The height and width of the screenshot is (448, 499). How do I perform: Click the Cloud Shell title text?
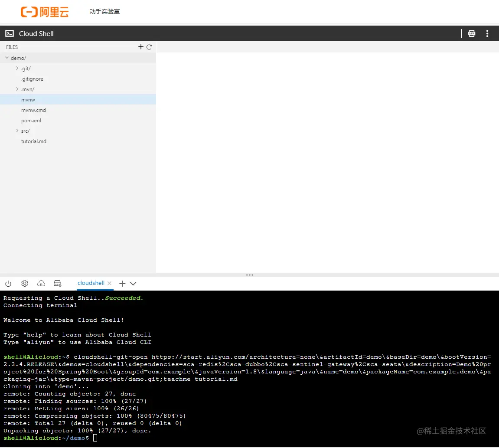36,33
